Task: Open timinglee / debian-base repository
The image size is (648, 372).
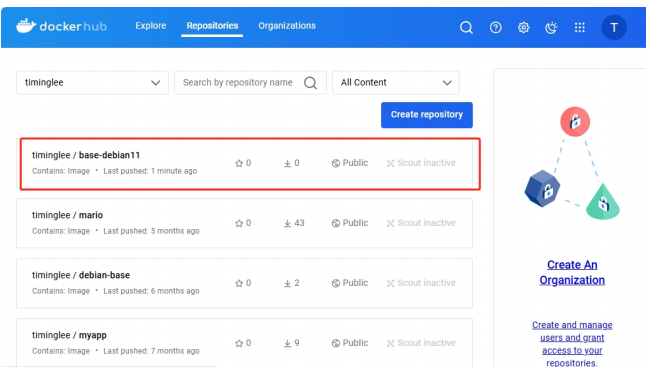Action: pyautogui.click(x=81, y=275)
